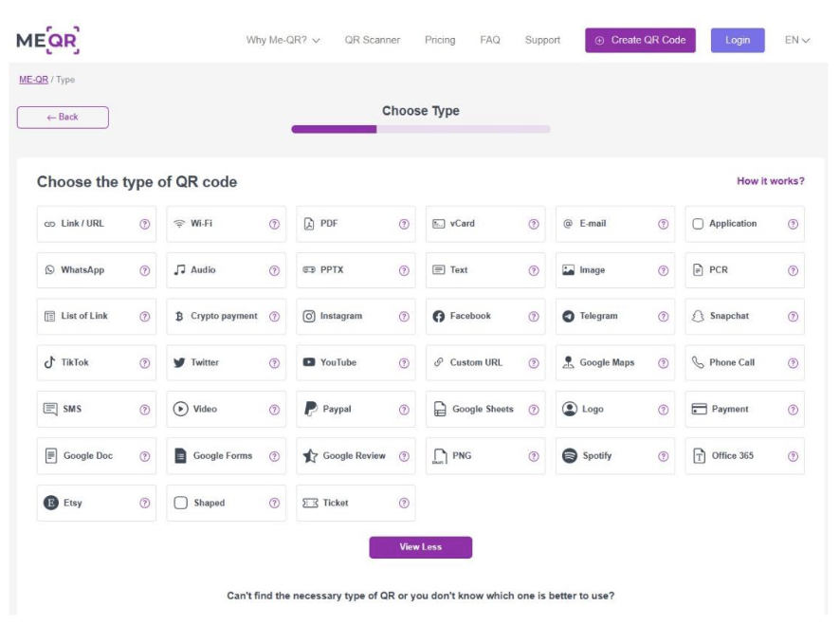Click the ME-QR breadcrumb link
Image resolution: width=840 pixels, height=643 pixels.
pyautogui.click(x=34, y=80)
